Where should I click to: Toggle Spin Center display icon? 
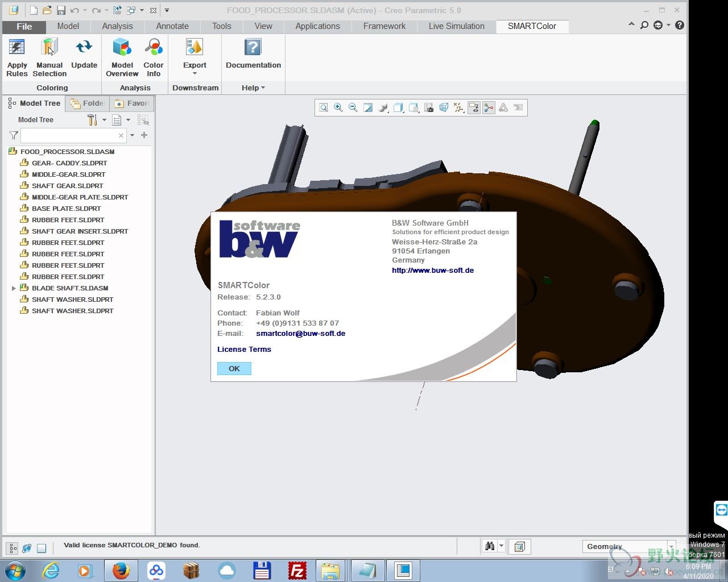pyautogui.click(x=489, y=107)
